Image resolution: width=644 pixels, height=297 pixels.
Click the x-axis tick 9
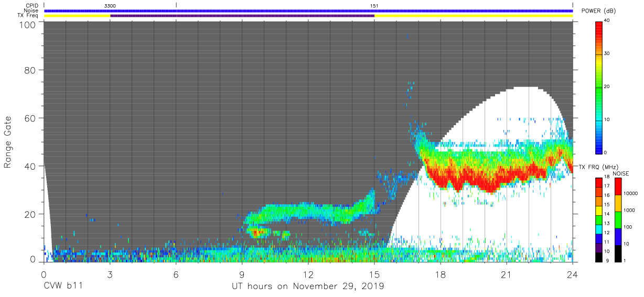pyautogui.click(x=242, y=274)
